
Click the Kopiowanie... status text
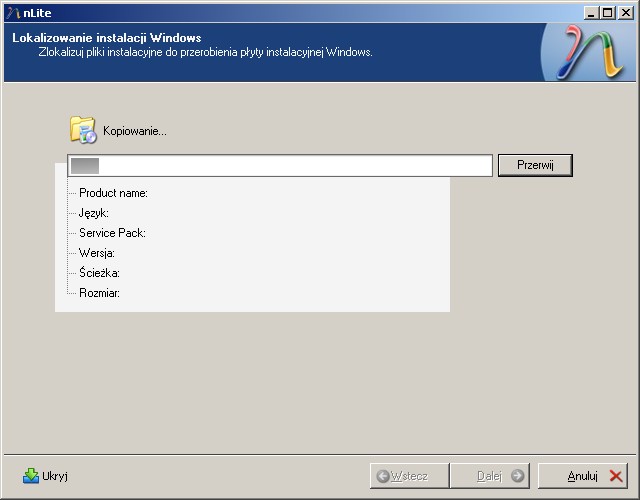click(135, 131)
